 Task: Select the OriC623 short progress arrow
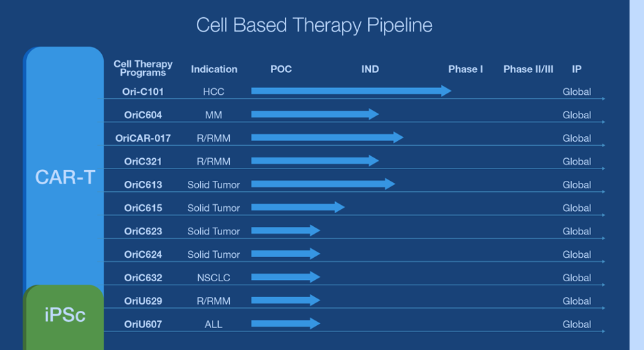[x=286, y=230]
